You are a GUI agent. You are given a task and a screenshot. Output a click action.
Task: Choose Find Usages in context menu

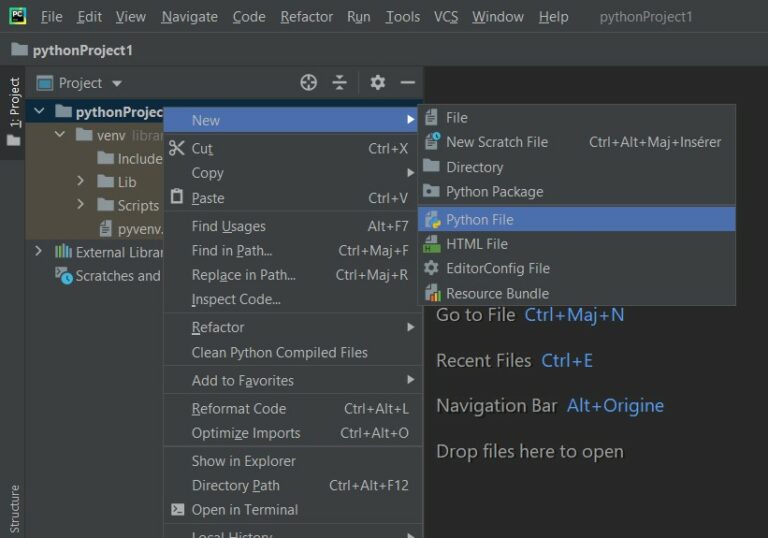click(x=290, y=226)
